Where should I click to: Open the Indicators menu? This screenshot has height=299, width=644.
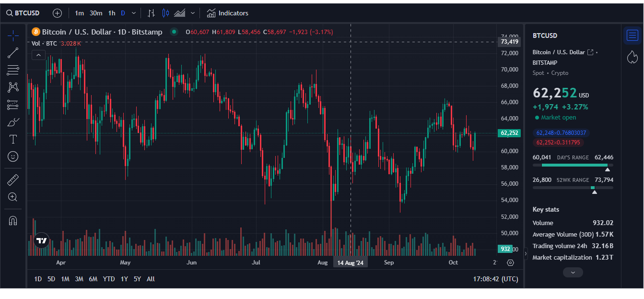tap(228, 13)
